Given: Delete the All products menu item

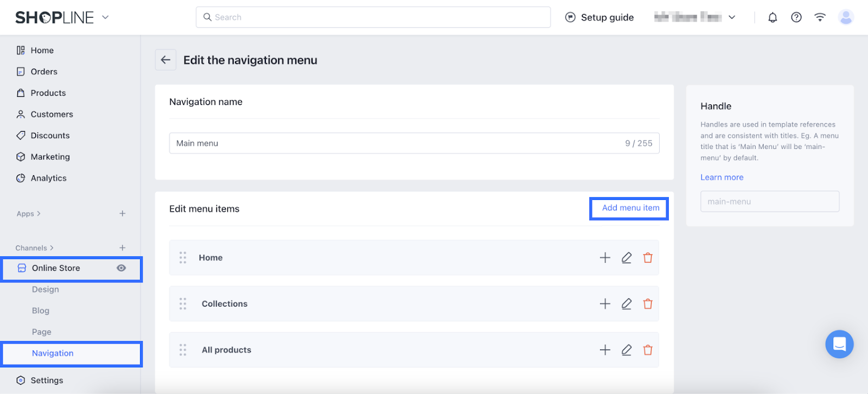Looking at the screenshot, I should click(648, 350).
